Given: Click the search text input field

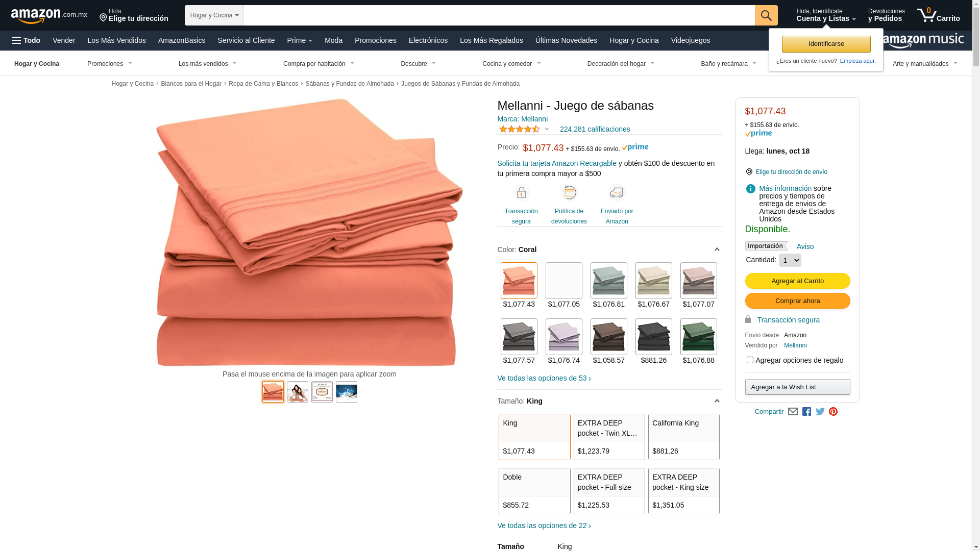Looking at the screenshot, I should click(x=499, y=15).
